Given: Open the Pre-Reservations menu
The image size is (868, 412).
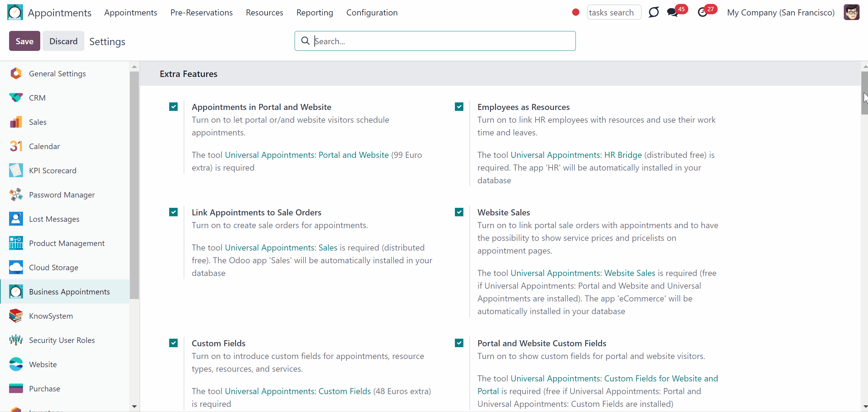Looking at the screenshot, I should point(201,12).
